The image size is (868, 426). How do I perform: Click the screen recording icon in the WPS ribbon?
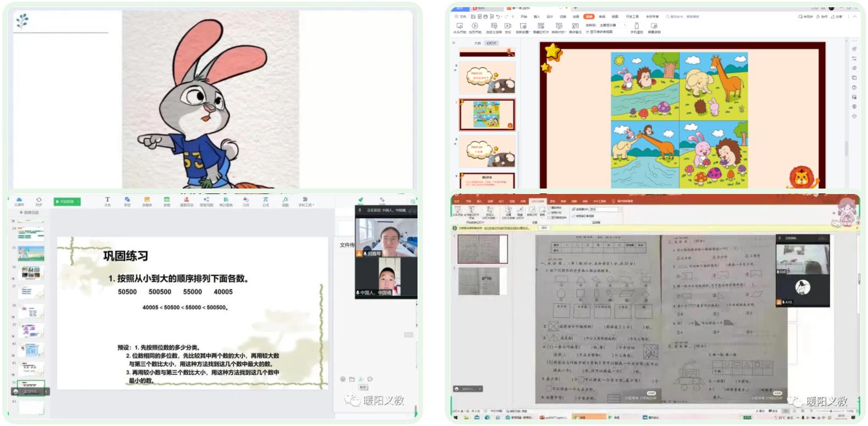point(654,26)
